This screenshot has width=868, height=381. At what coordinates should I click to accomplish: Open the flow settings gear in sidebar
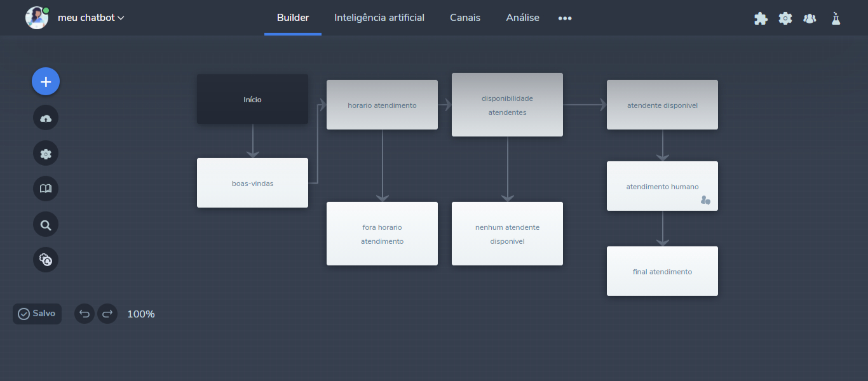(46, 154)
